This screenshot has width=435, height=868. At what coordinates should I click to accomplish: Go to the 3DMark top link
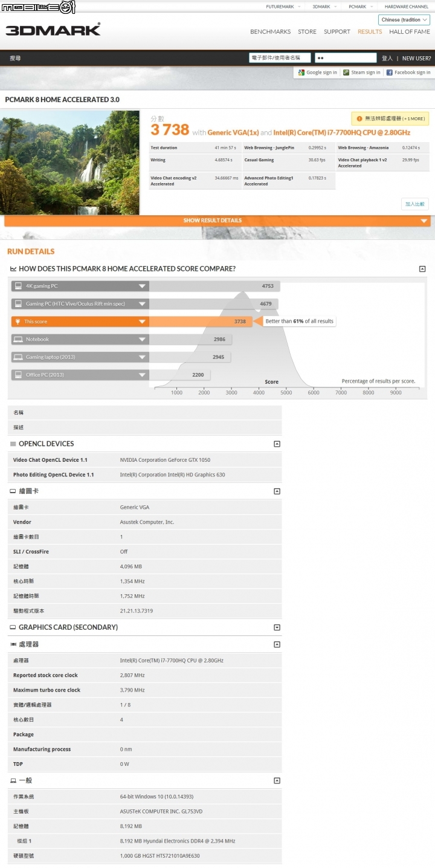click(321, 7)
